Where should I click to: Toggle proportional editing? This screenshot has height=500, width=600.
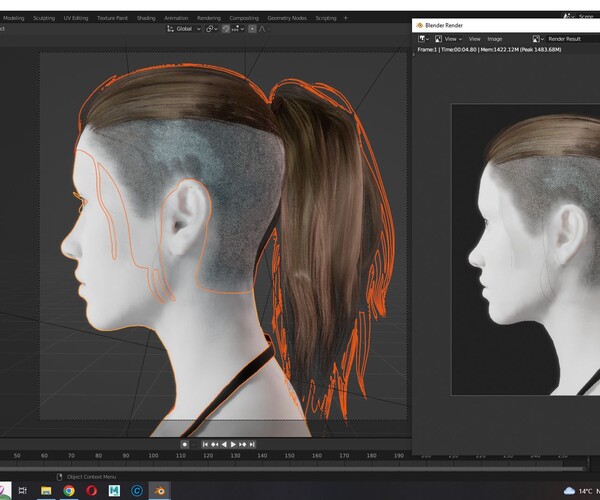[252, 29]
